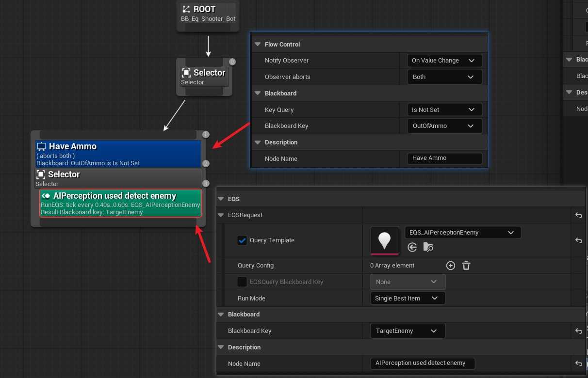Reset EQSRequest to default arrow
This screenshot has width=588, height=378.
click(x=578, y=215)
